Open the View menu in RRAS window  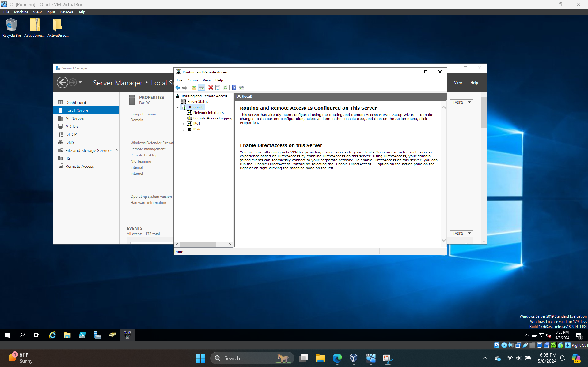[x=207, y=80]
